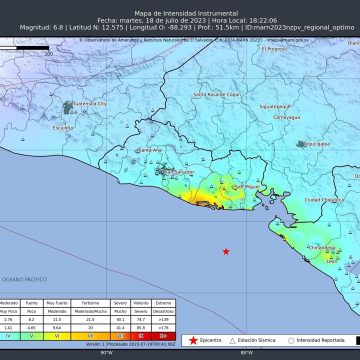Image resolution: width=360 pixels, height=360 pixels.
Task: Click the Epicentro star symbol in the legend
Action: (193, 340)
